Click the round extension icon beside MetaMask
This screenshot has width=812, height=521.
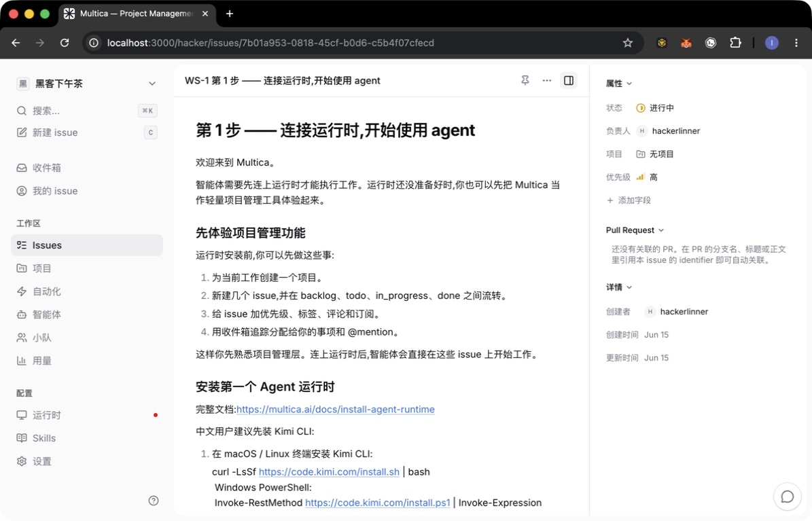coord(711,43)
